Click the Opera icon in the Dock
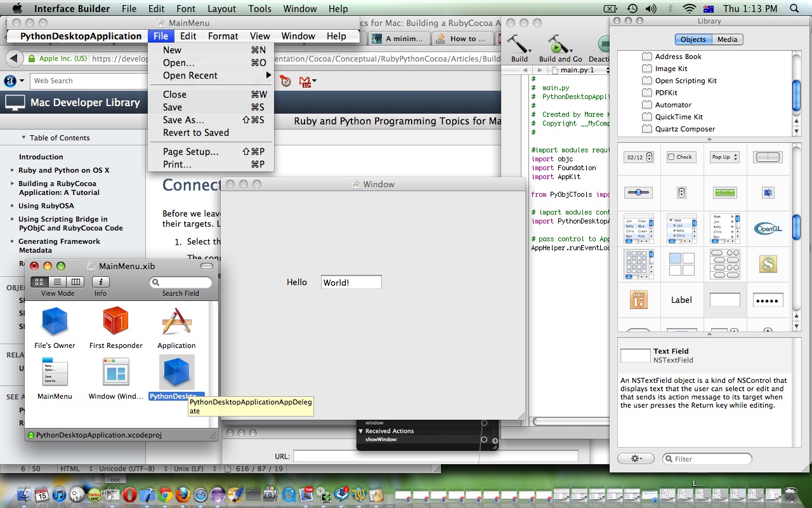Image resolution: width=812 pixels, height=508 pixels. 129,495
